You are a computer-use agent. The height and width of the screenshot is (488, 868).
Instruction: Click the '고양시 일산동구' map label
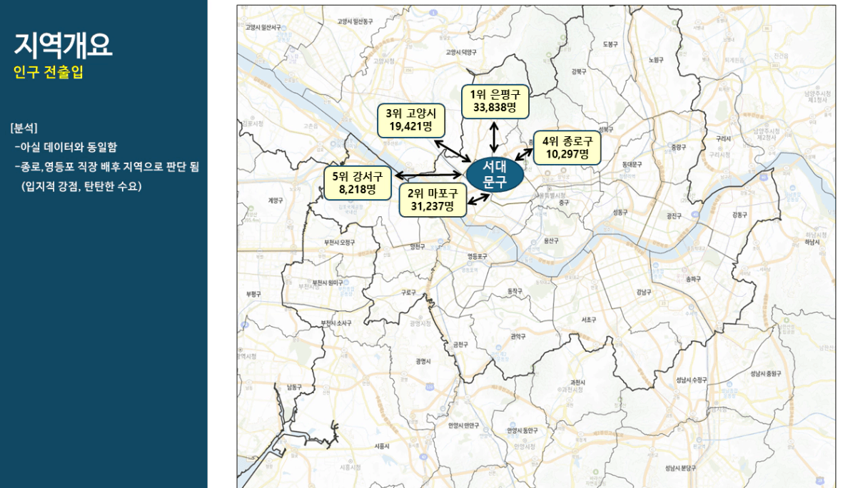coord(355,21)
